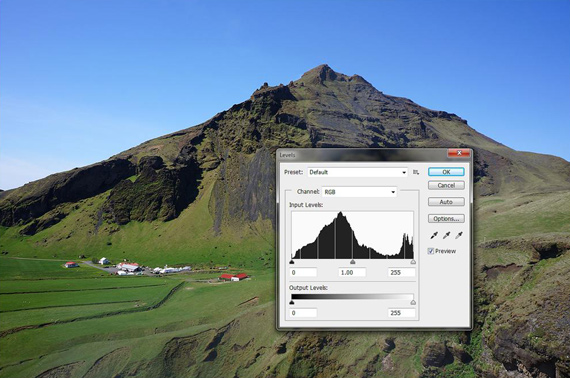Focus the gamma 1.00 input field
This screenshot has width=570, height=378.
352,273
